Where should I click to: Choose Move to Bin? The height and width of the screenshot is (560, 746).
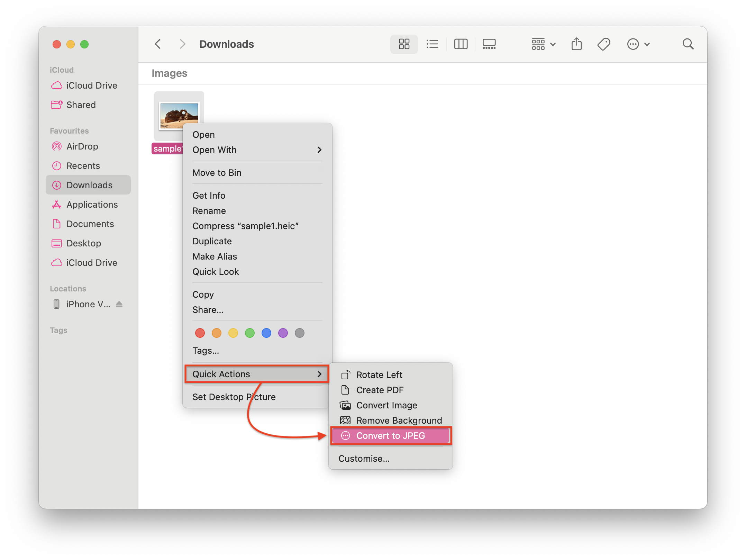click(x=257, y=173)
